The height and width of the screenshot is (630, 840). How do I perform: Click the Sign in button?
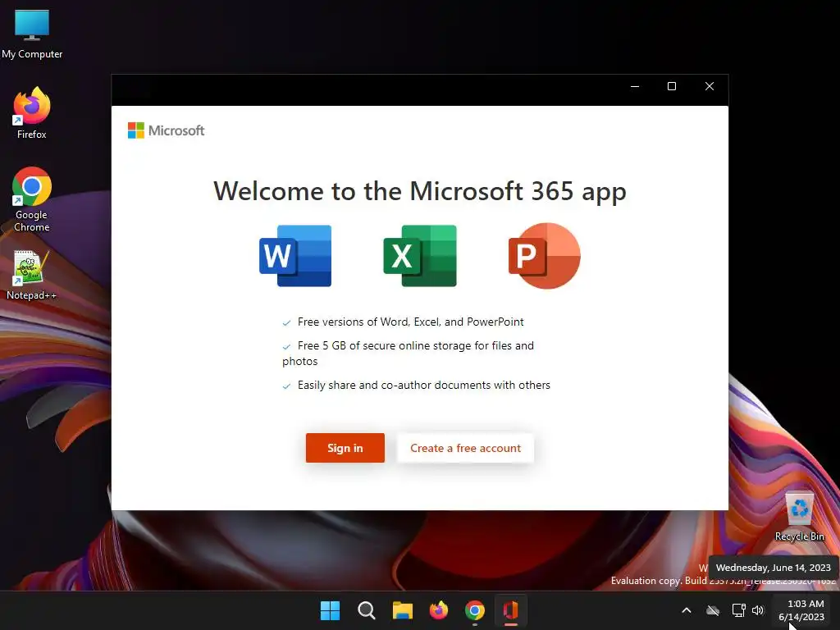pos(345,448)
